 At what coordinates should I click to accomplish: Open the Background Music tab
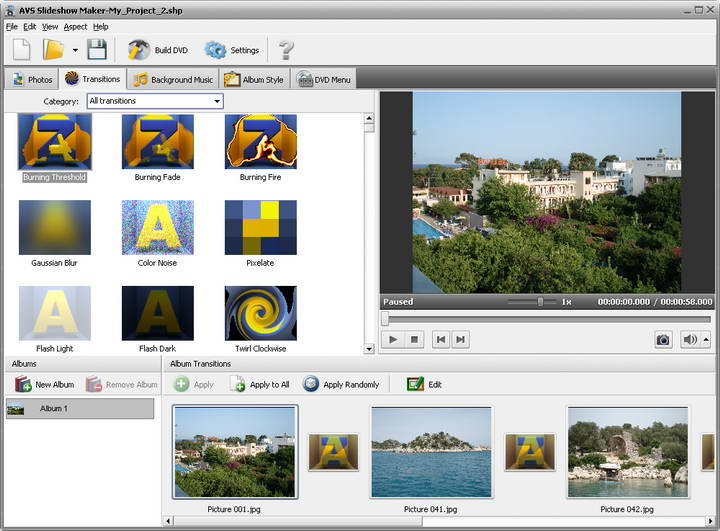[173, 79]
